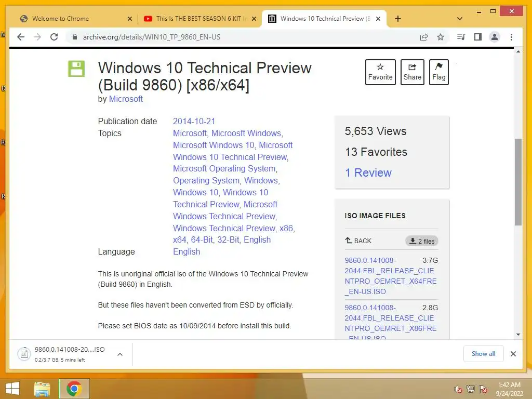Open the tab search dropdown
Image resolution: width=532 pixels, height=399 pixels.
click(x=460, y=19)
